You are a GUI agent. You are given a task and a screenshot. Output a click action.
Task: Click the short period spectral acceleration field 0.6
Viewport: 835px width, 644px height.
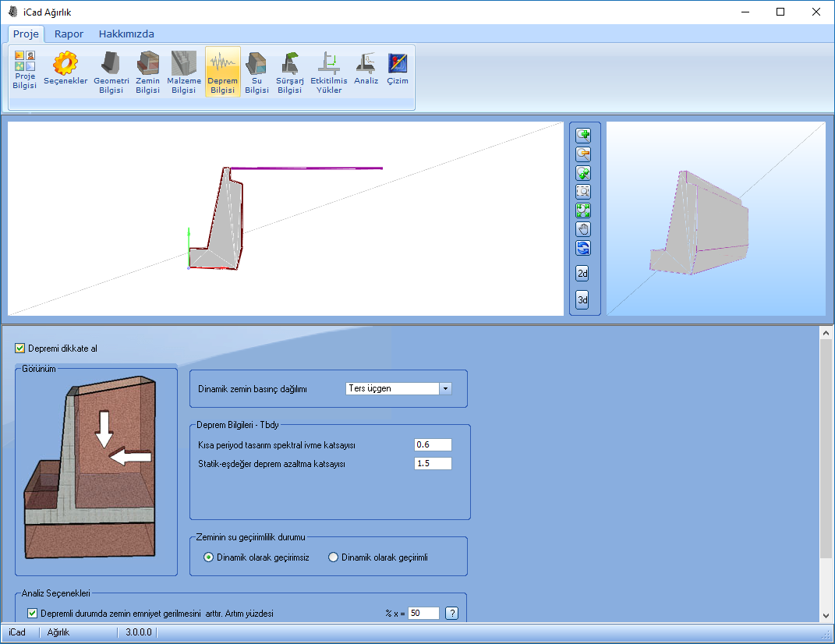pyautogui.click(x=433, y=444)
